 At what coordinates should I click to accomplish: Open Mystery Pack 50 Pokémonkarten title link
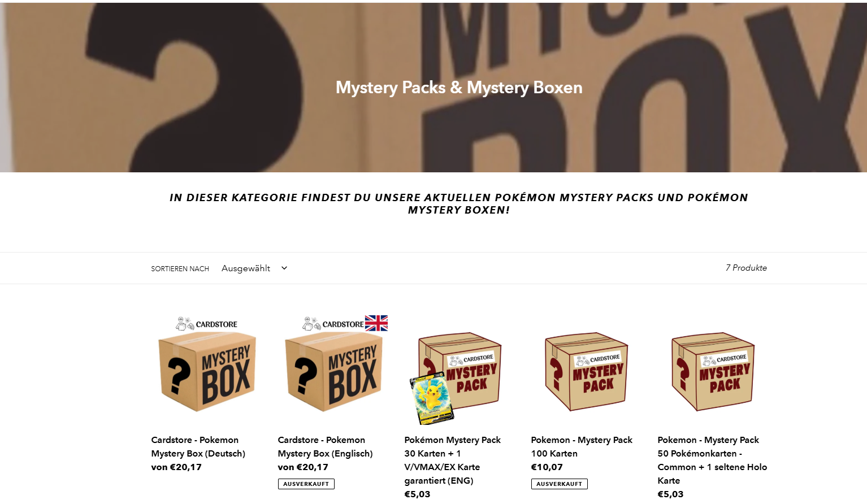[x=712, y=460]
